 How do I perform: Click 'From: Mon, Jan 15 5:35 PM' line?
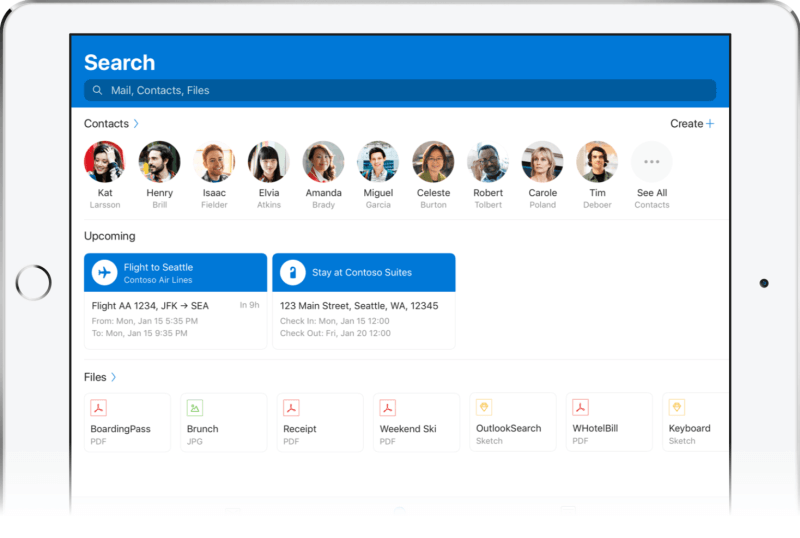(x=145, y=321)
